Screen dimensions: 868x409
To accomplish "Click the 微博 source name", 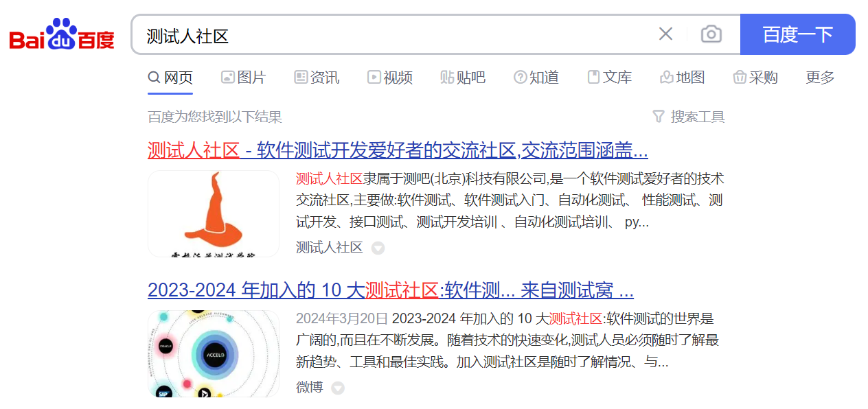I will point(309,387).
